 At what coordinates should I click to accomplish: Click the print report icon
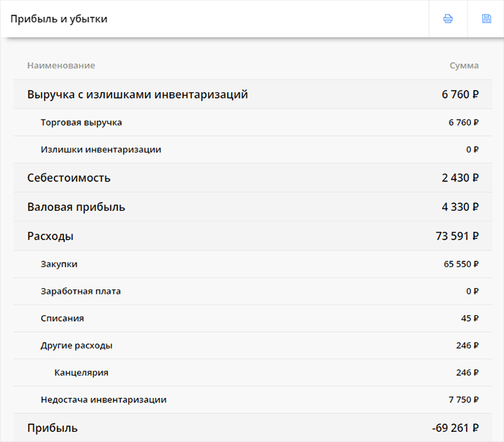coord(448,19)
